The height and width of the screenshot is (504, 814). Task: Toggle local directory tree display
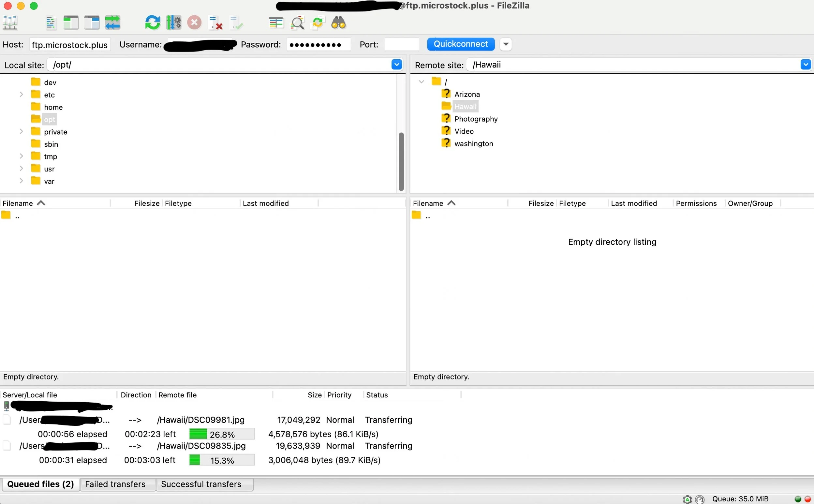pyautogui.click(x=71, y=23)
